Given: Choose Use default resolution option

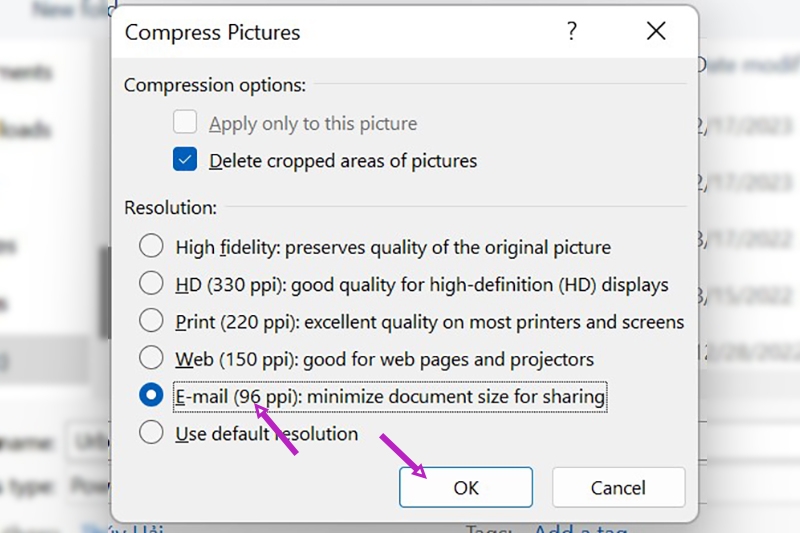Looking at the screenshot, I should (151, 433).
